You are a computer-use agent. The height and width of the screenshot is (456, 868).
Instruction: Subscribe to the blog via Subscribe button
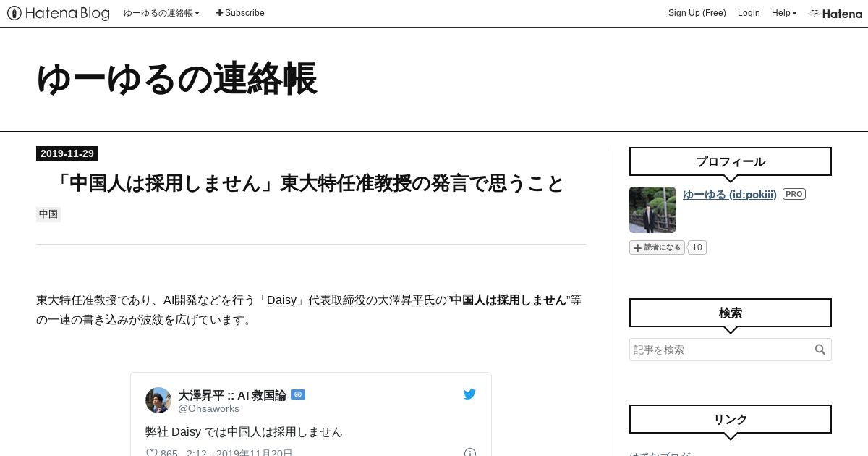(x=240, y=13)
